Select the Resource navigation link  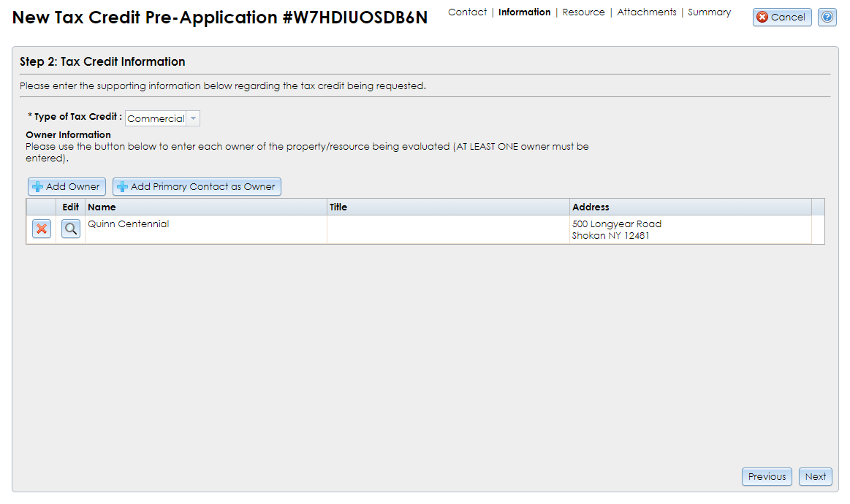583,12
